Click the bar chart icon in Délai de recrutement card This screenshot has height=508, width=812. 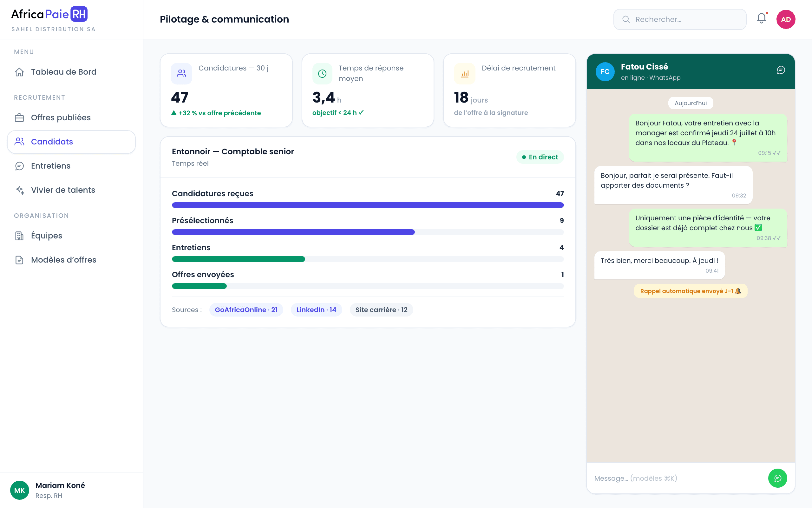coord(465,74)
